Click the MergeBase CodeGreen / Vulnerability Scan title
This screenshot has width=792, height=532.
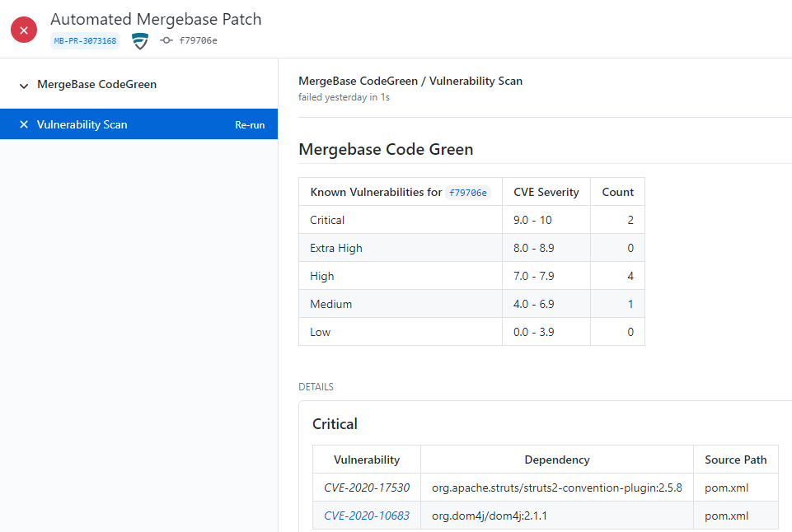[x=410, y=82]
